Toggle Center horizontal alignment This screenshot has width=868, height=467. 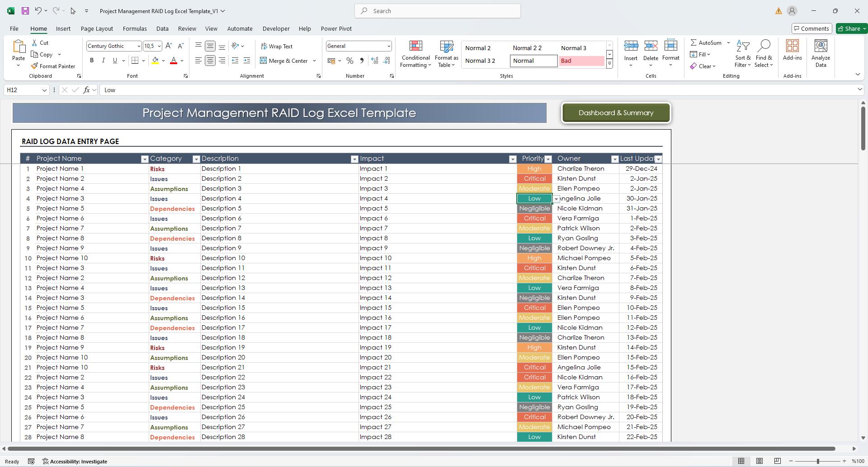[x=210, y=61]
